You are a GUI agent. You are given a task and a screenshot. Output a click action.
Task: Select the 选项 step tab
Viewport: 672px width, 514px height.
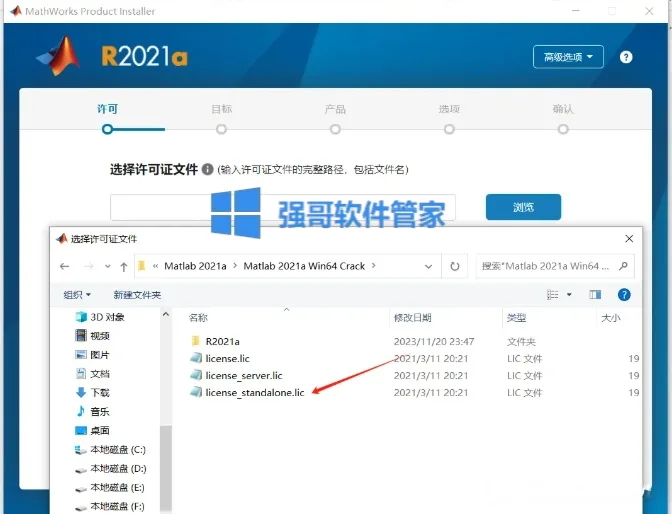[449, 109]
